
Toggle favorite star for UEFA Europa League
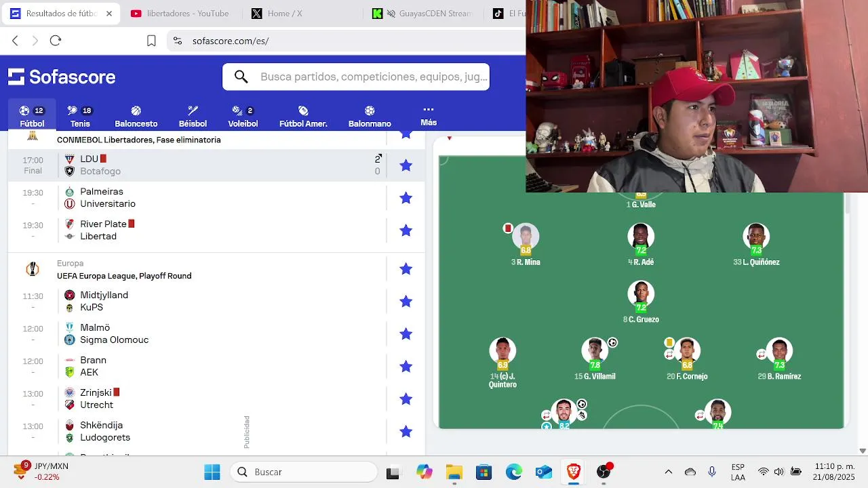tap(406, 269)
